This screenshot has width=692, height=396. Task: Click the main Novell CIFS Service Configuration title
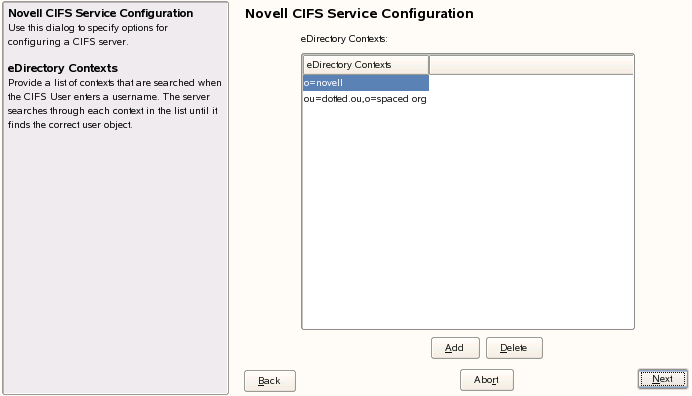click(359, 14)
